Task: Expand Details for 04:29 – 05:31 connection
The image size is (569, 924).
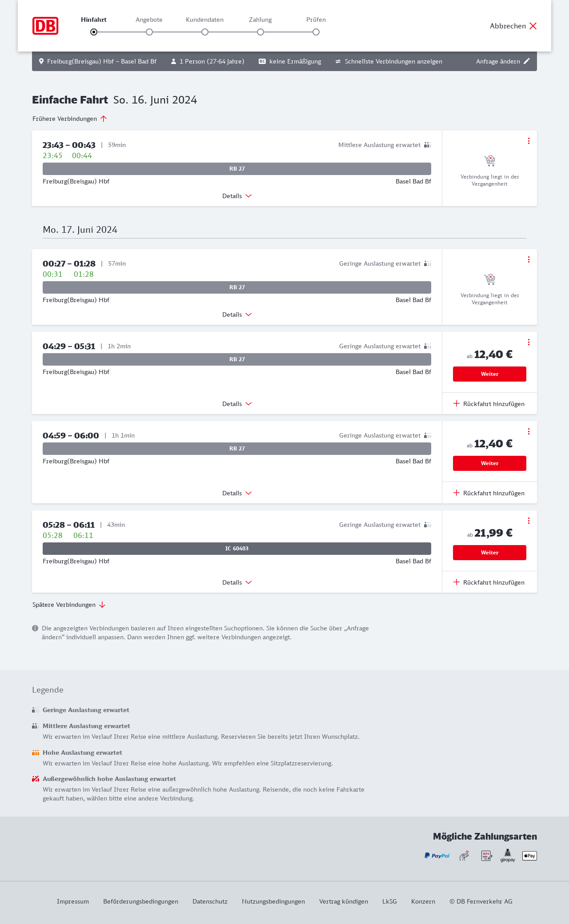Action: click(x=237, y=404)
